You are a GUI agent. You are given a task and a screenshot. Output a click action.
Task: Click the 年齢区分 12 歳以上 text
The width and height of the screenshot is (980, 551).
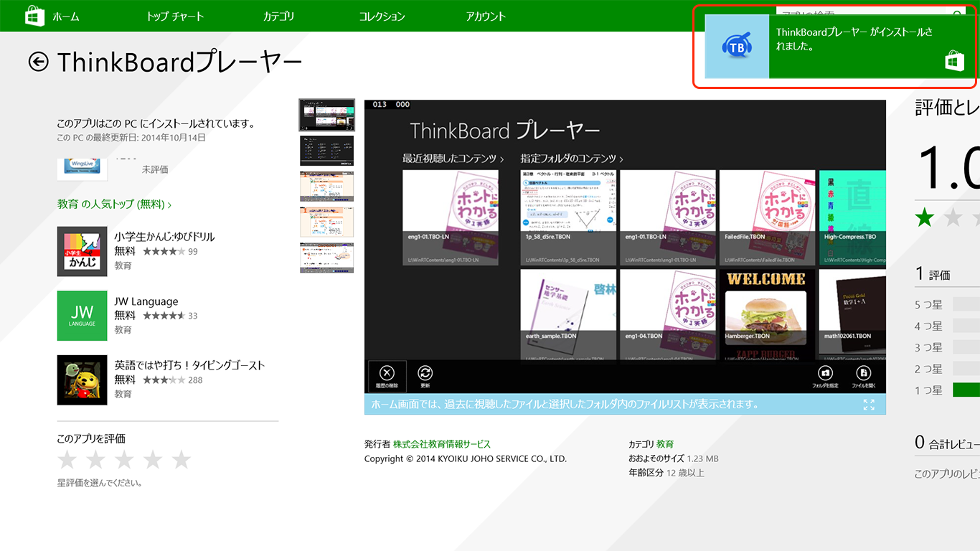coord(666,473)
